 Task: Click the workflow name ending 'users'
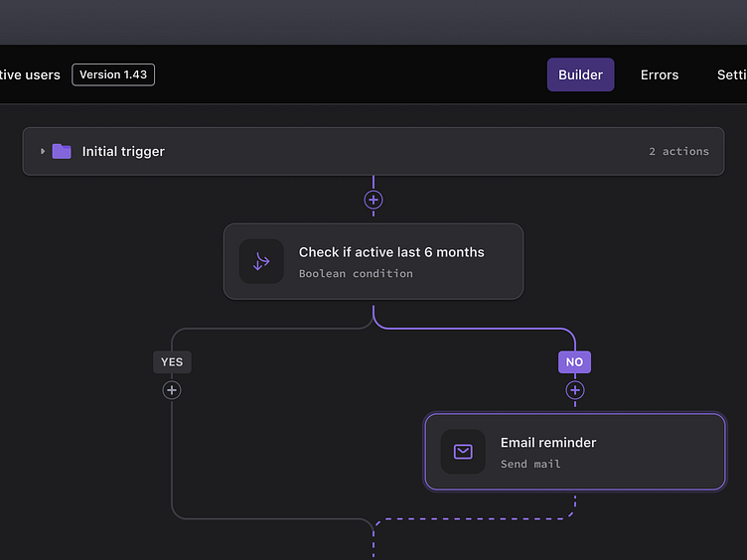(x=32, y=74)
